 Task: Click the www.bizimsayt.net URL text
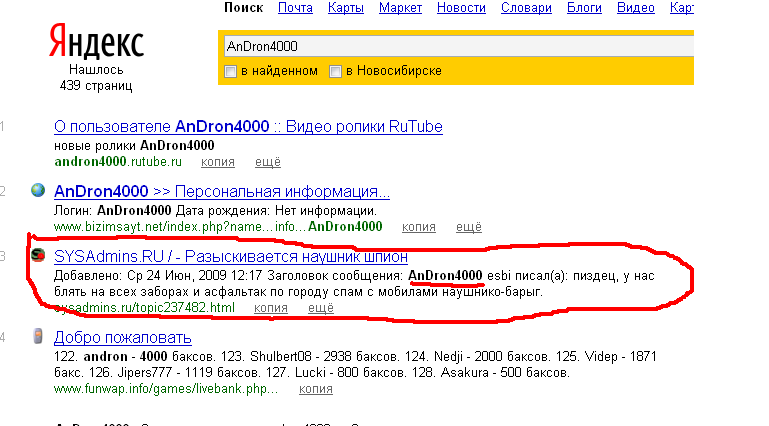point(218,227)
